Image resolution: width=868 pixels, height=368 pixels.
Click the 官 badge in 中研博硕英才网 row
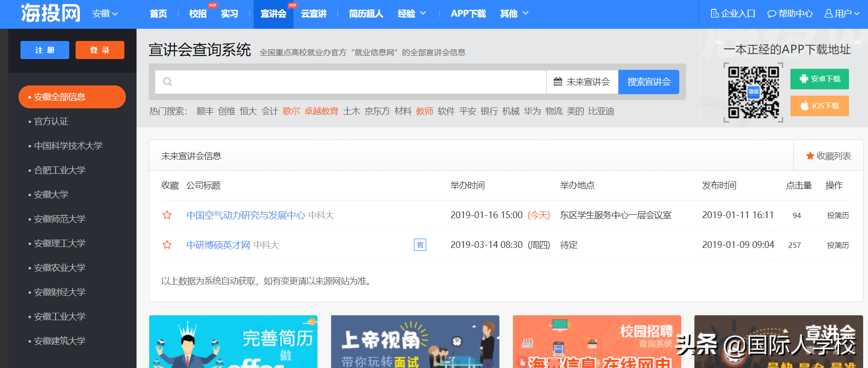pos(420,245)
